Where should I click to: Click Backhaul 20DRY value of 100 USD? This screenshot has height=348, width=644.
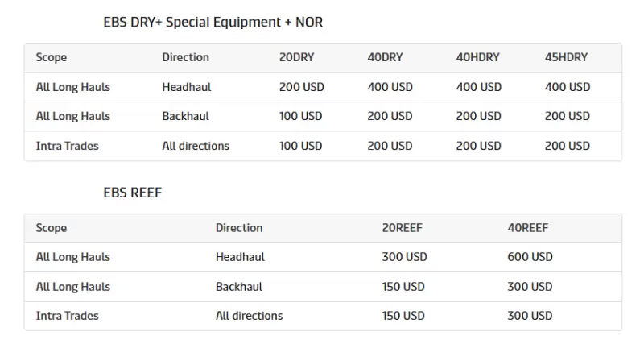301,116
